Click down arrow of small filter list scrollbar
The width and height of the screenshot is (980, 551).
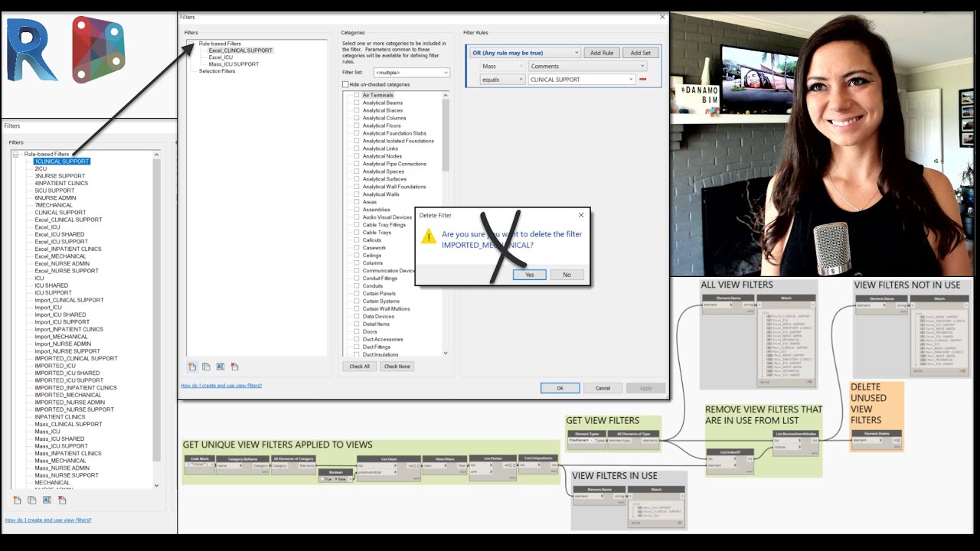(x=157, y=485)
